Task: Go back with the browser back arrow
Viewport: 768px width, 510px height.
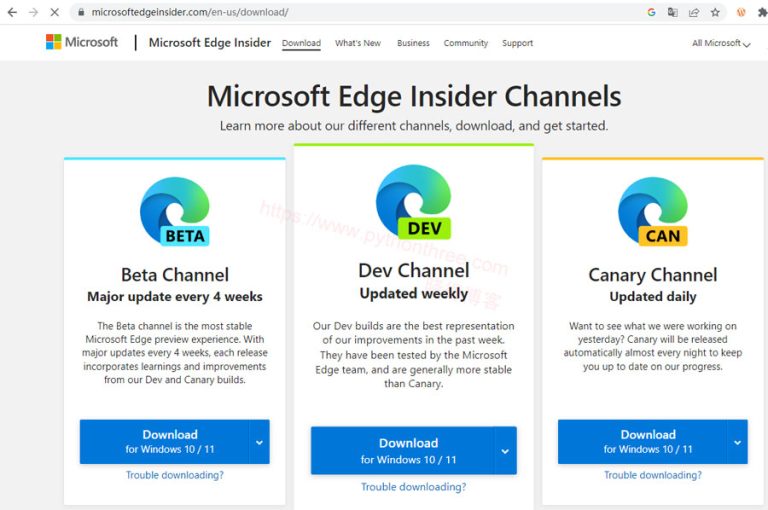Action: coord(12,12)
